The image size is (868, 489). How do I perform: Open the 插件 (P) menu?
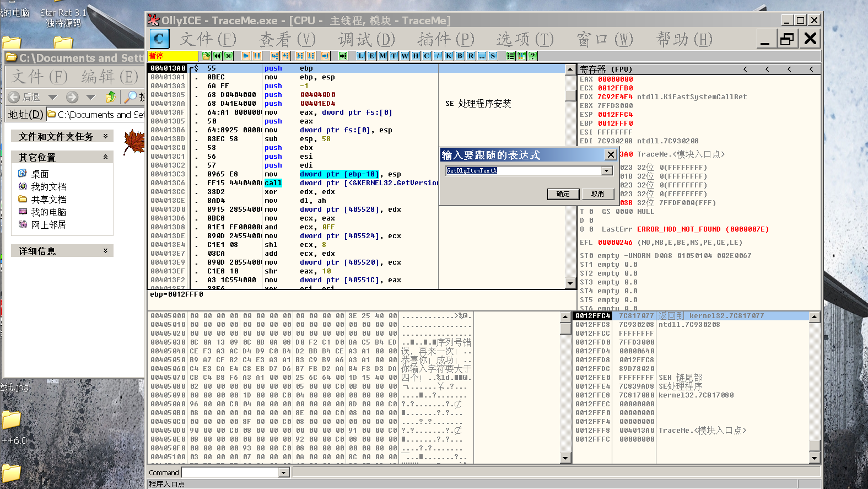click(445, 39)
